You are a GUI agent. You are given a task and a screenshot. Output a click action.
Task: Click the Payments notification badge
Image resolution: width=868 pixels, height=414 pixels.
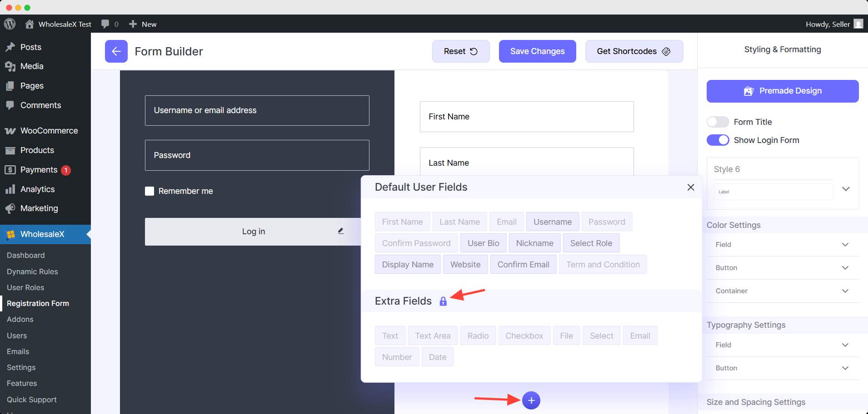[66, 170]
